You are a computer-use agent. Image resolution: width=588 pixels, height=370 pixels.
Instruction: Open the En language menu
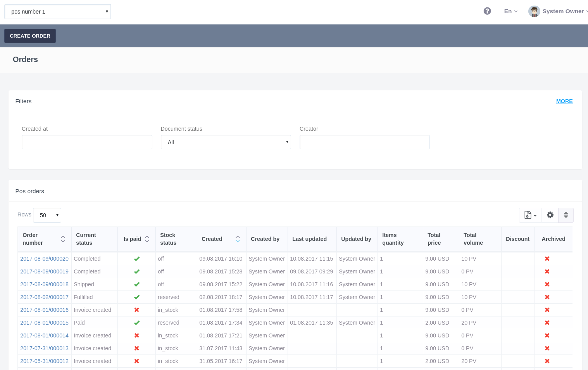coord(510,11)
